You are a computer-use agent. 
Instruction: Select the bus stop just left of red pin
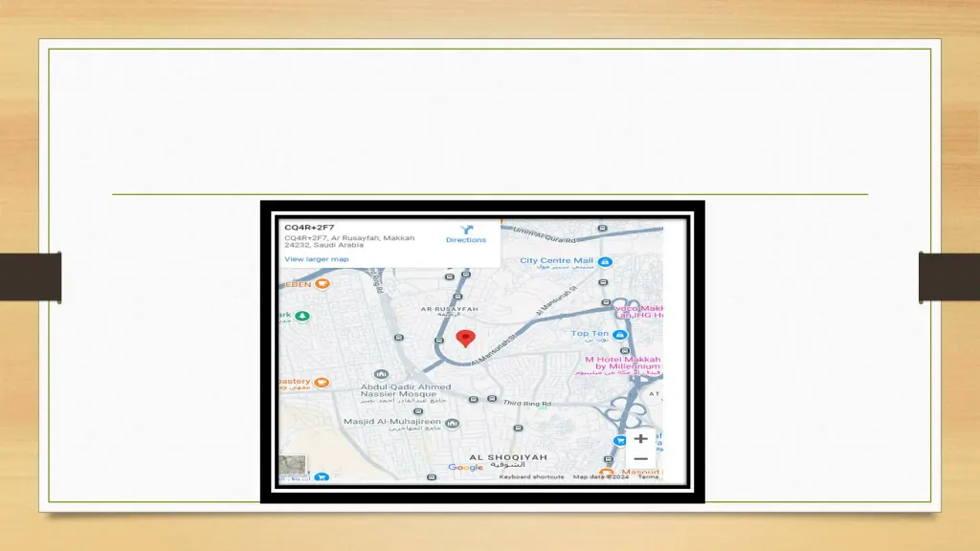[x=439, y=341]
